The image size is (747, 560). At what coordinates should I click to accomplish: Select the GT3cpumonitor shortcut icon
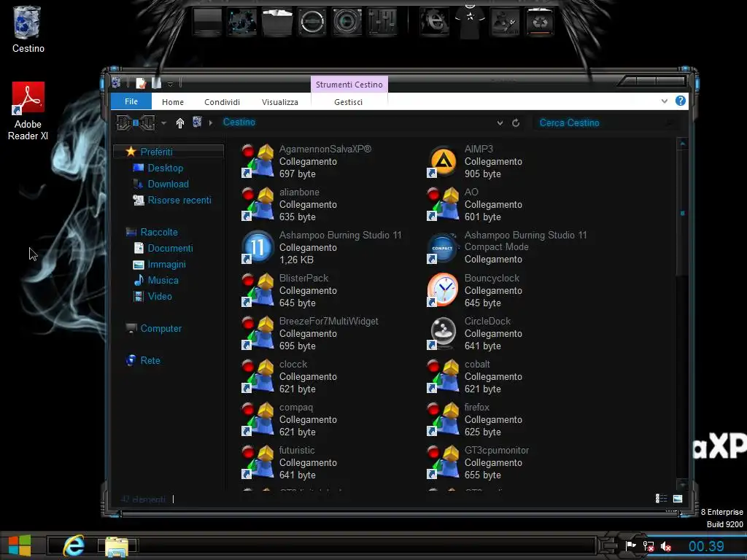point(443,462)
